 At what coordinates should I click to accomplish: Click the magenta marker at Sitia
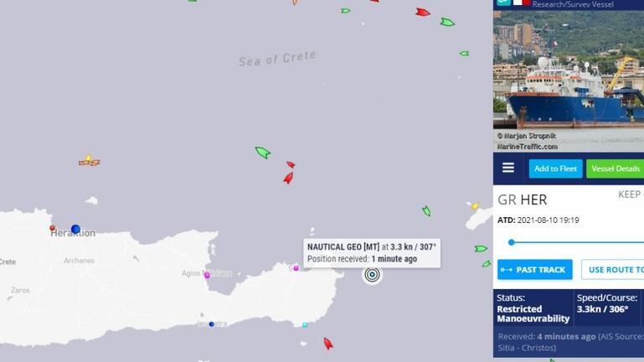pyautogui.click(x=296, y=268)
